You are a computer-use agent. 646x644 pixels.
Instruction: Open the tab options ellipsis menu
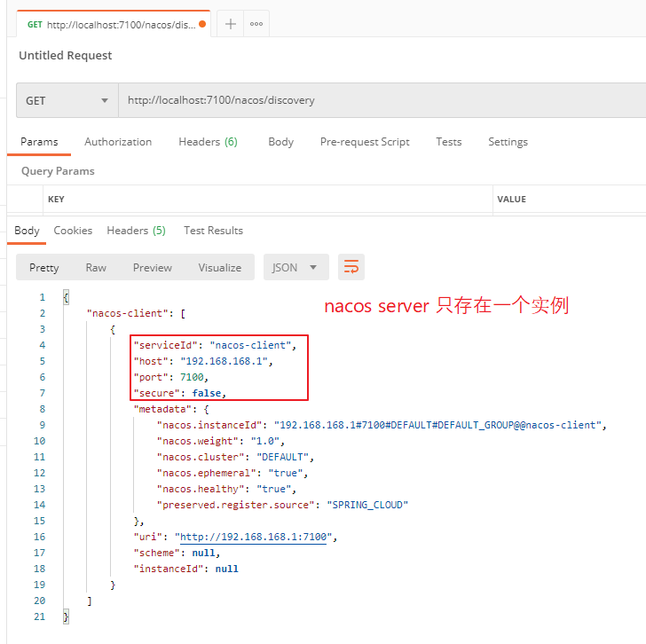pyautogui.click(x=256, y=24)
